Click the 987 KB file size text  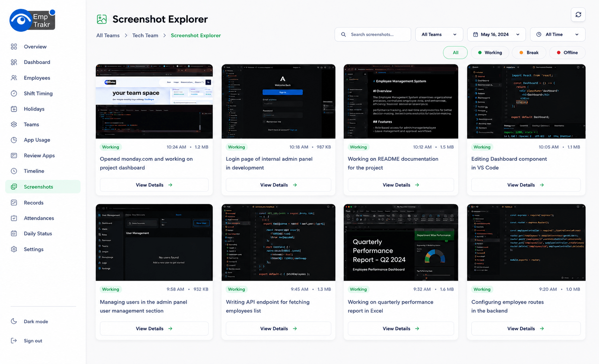(x=324, y=147)
